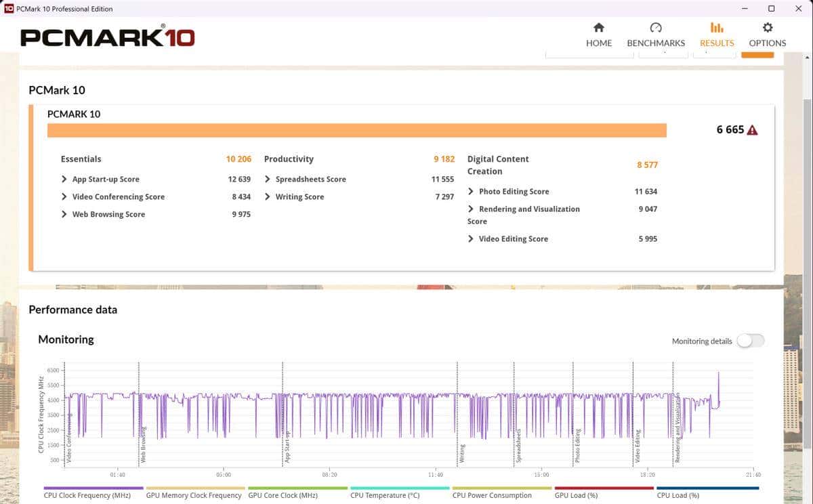The height and width of the screenshot is (504, 813).
Task: Toggle the Monitoring details switch
Action: pos(751,341)
